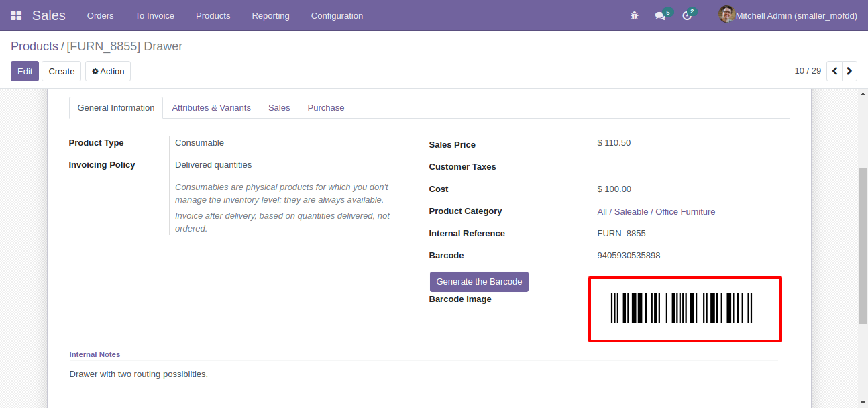Click the Barcode label
Viewport: 868px width, 408px height.
coord(446,256)
